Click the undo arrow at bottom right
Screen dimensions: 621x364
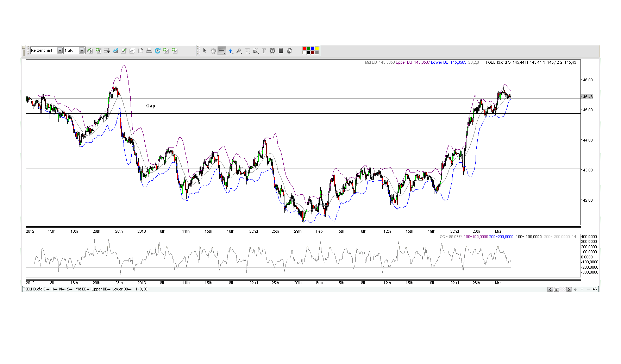pyautogui.click(x=595, y=289)
